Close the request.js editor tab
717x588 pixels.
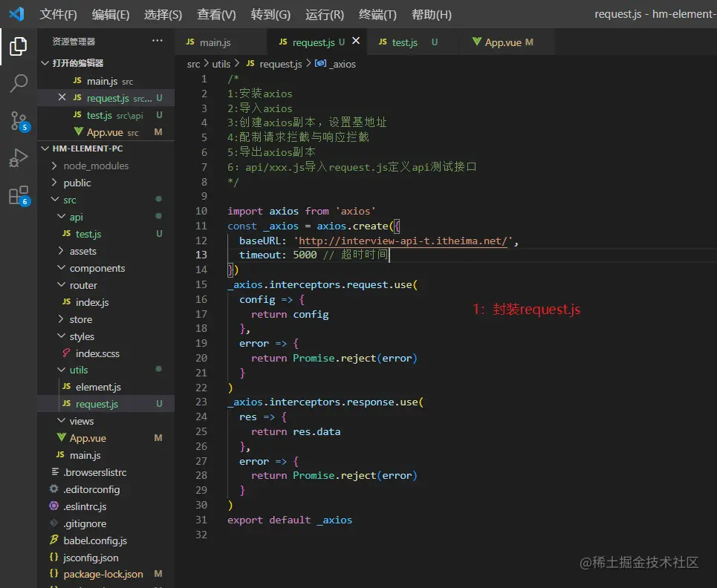click(356, 41)
